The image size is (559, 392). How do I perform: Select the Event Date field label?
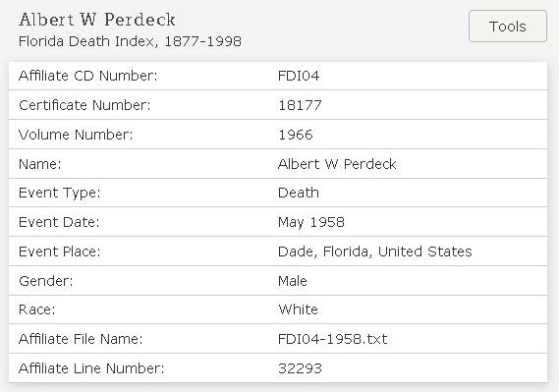tap(59, 222)
